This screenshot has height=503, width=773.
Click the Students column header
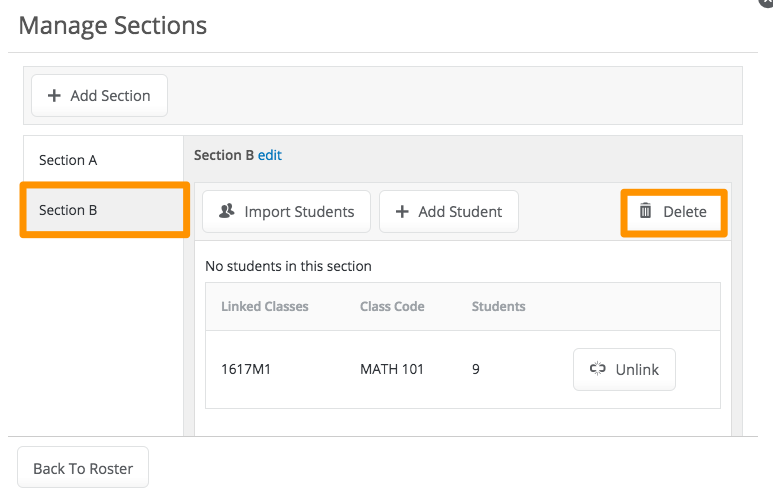[498, 306]
